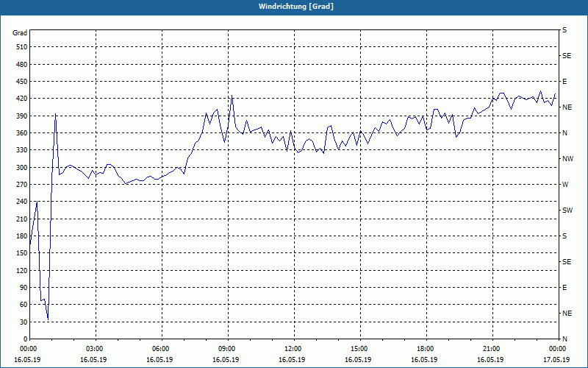Click the "Windrichtung [Grad]" chart title
This screenshot has width=588, height=368.
coord(296,7)
